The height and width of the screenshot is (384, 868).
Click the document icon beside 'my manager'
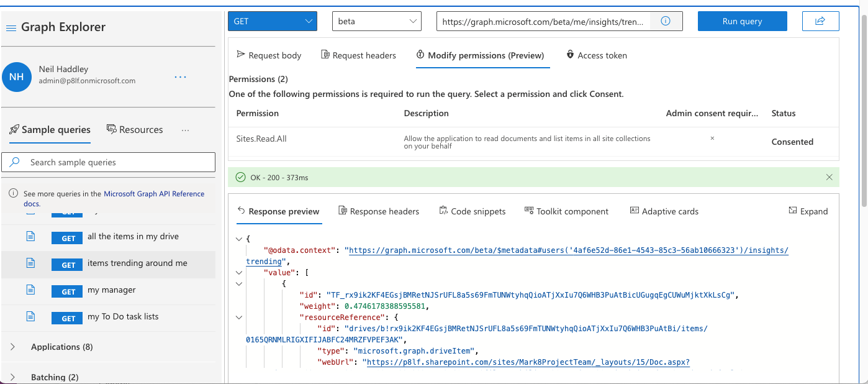[x=30, y=290]
